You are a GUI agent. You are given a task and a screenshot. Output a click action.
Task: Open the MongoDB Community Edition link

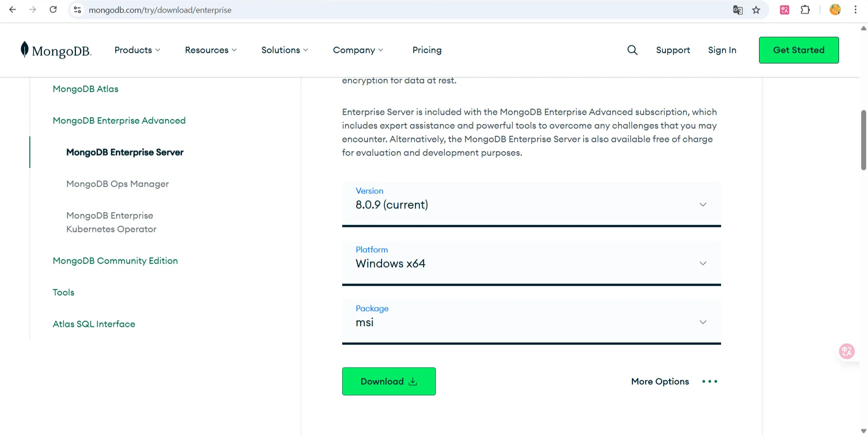tap(115, 261)
